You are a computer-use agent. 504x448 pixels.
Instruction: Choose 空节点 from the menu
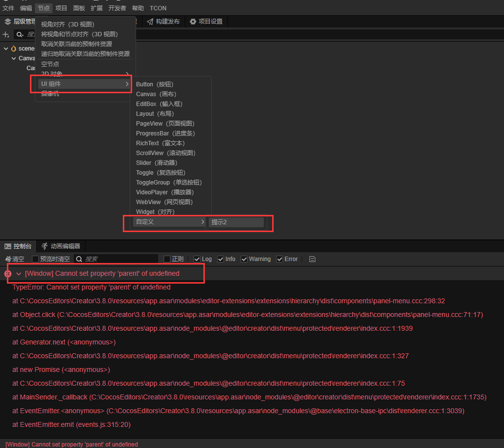50,64
